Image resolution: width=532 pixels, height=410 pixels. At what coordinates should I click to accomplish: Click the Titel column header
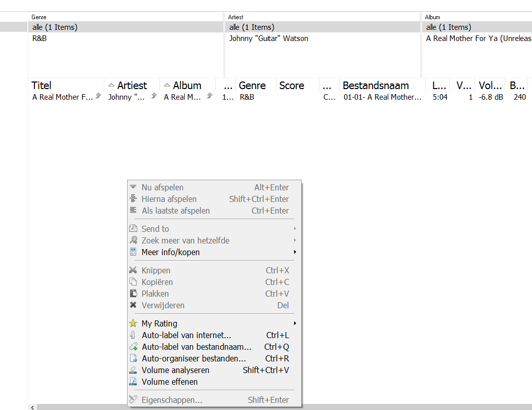pos(42,86)
